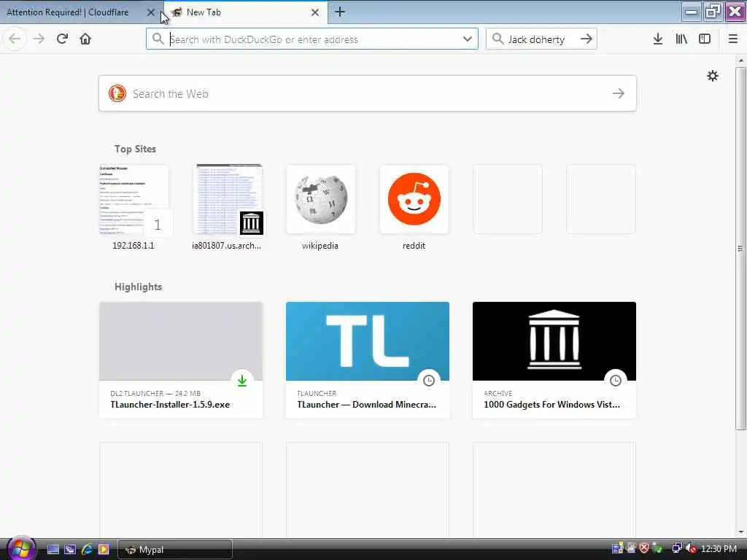Expand the address bar history dropdown
This screenshot has height=560, width=747.
click(468, 39)
